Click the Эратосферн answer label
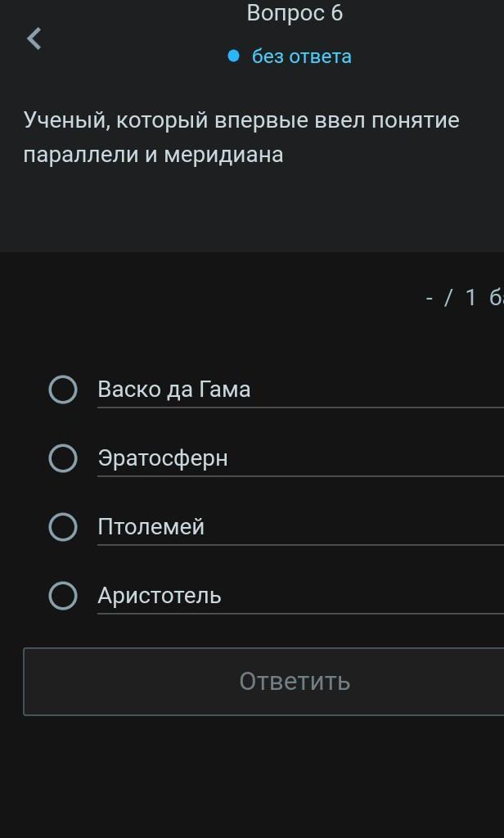Viewport: 504px width, 838px height. pos(163,458)
